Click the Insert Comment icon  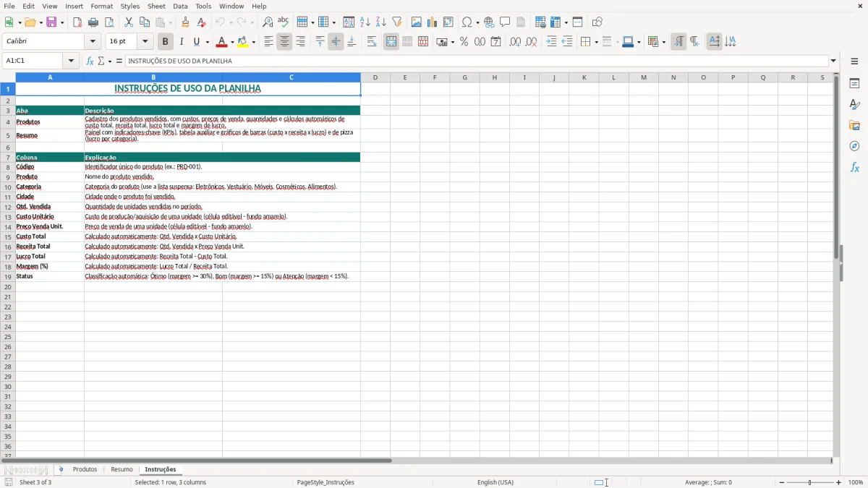pyautogui.click(x=505, y=22)
